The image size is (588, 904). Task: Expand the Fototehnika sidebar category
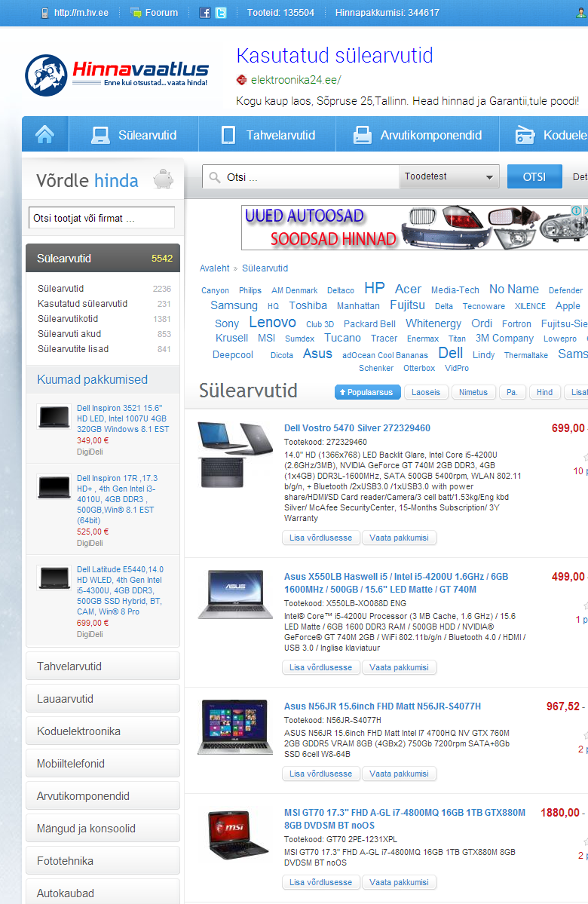(x=103, y=861)
